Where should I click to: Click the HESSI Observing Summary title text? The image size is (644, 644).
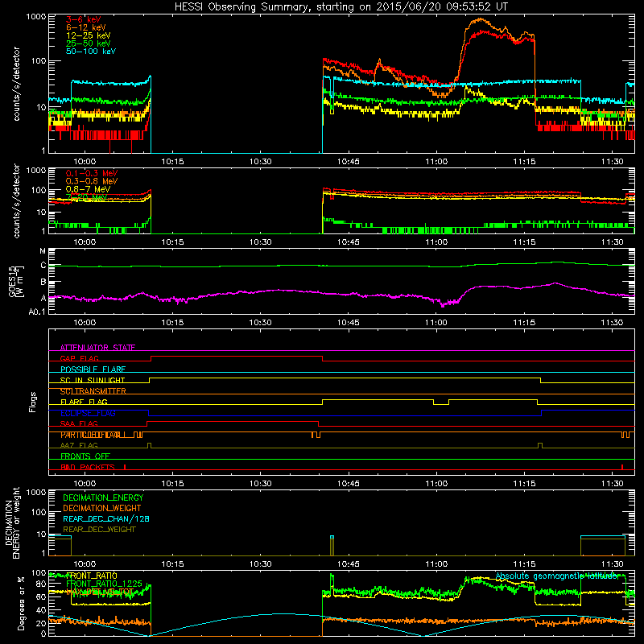(x=341, y=6)
